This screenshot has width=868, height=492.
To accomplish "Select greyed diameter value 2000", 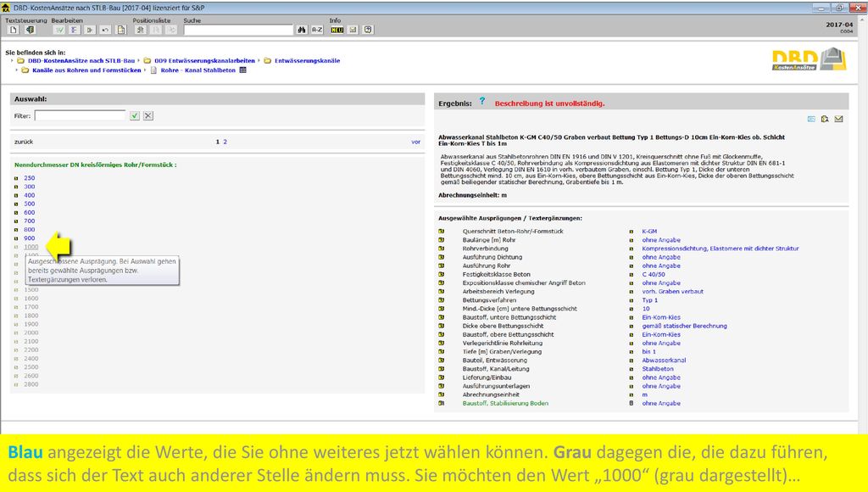I will (x=31, y=333).
